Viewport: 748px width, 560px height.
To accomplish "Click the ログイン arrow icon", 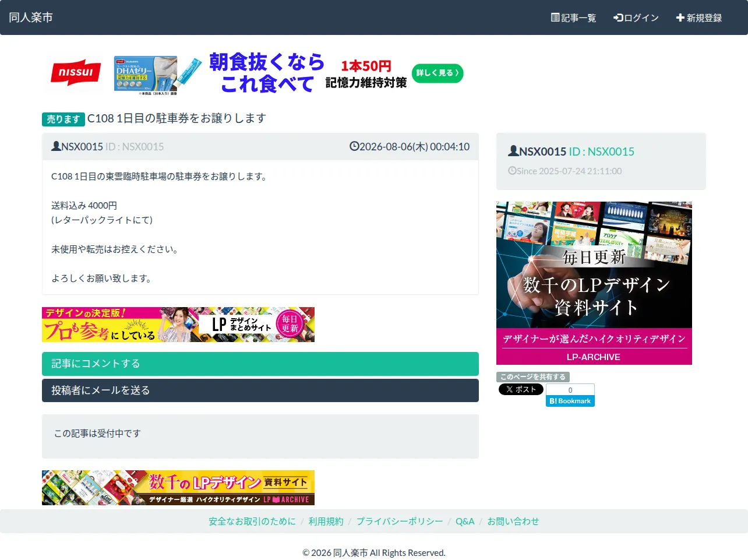I will click(x=618, y=17).
